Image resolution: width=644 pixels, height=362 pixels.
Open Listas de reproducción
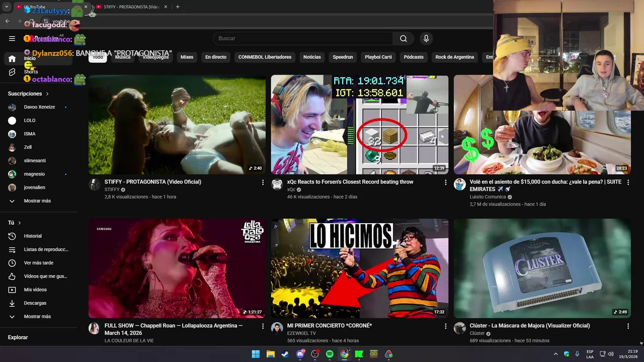point(39,250)
